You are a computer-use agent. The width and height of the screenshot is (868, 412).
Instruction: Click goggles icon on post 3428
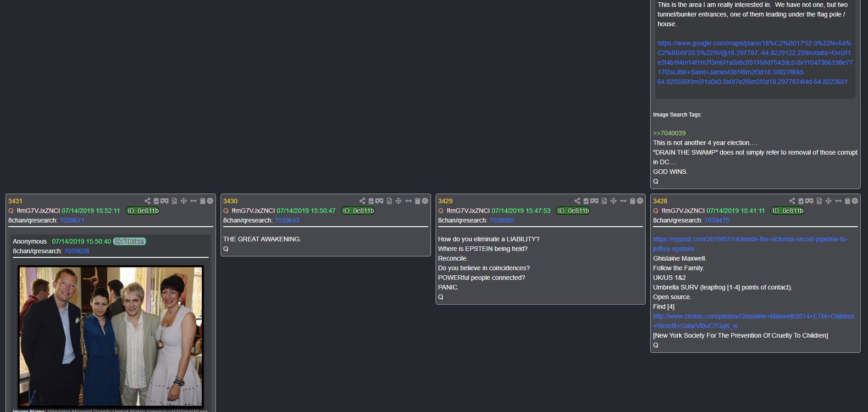point(810,201)
